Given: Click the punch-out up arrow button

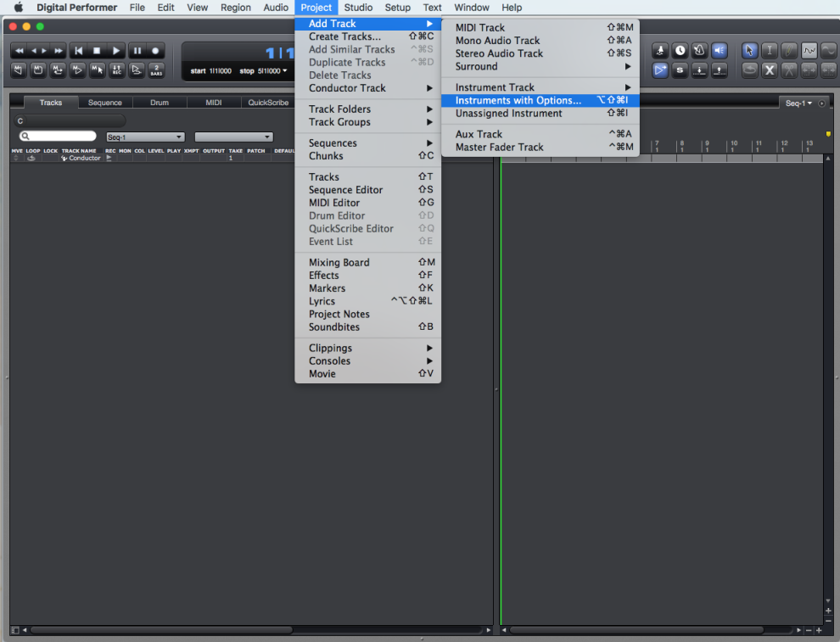Looking at the screenshot, I should pos(720,70).
